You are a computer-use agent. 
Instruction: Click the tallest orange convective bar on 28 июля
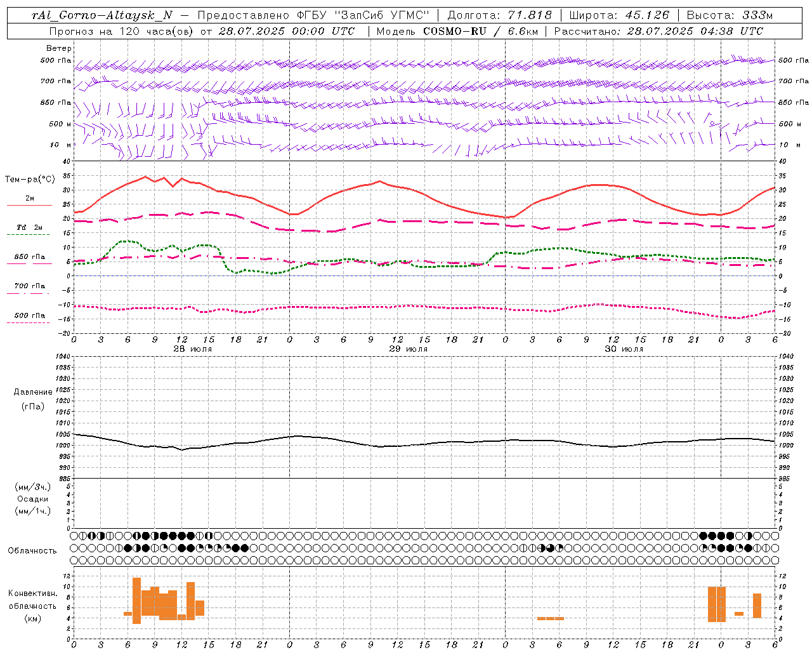pos(136,600)
